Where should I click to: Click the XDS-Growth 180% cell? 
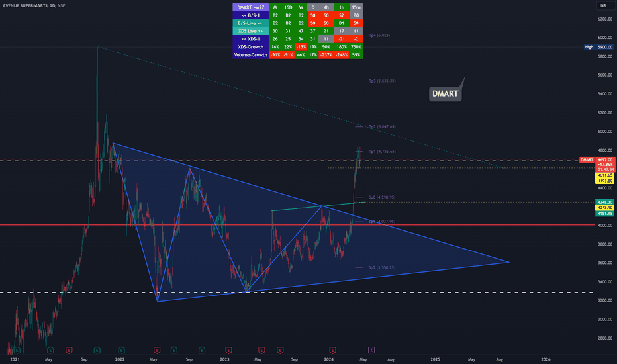pyautogui.click(x=341, y=47)
